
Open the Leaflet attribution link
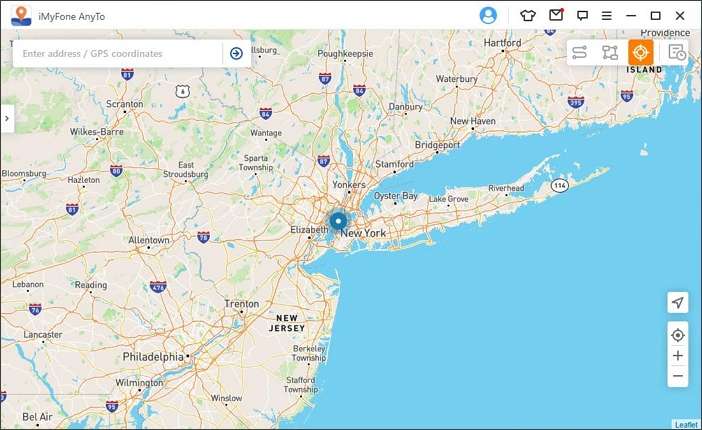(686, 424)
